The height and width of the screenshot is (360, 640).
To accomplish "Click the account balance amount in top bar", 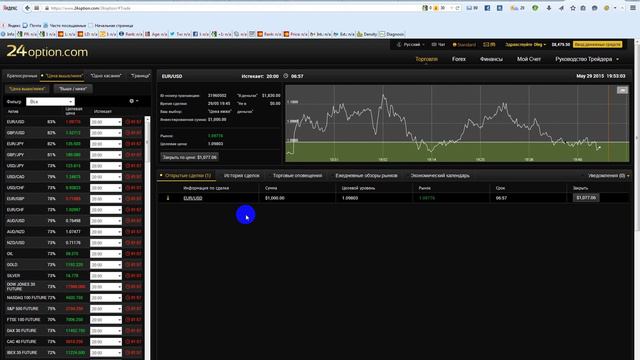I will pyautogui.click(x=560, y=44).
